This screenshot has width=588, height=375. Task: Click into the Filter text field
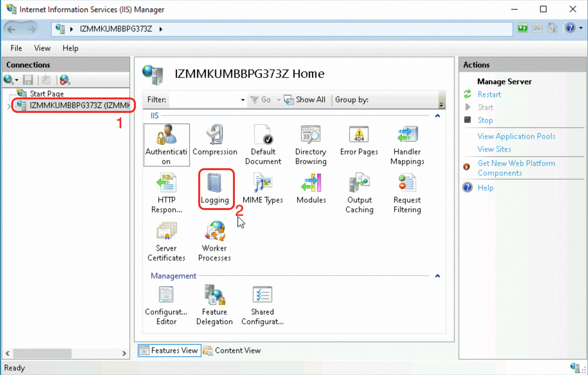pyautogui.click(x=204, y=100)
